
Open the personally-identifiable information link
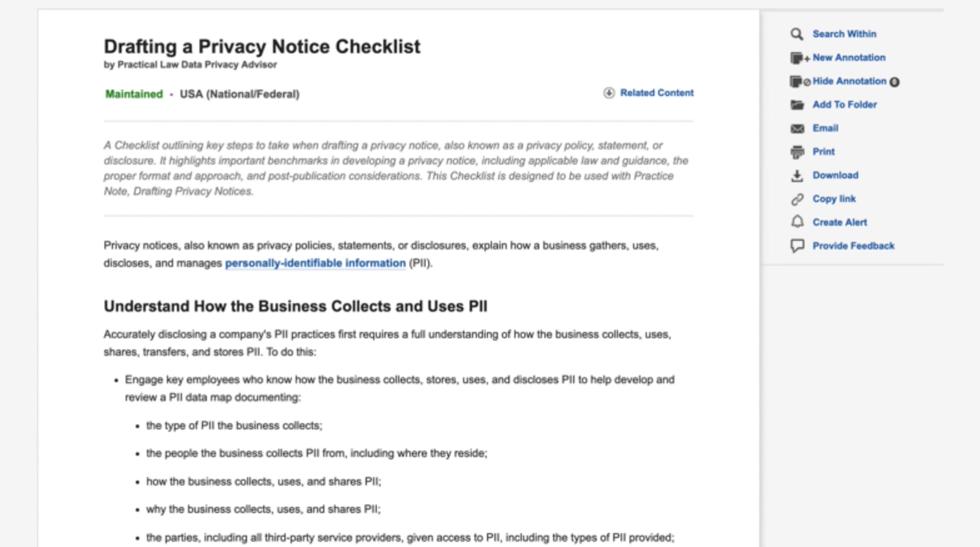315,263
